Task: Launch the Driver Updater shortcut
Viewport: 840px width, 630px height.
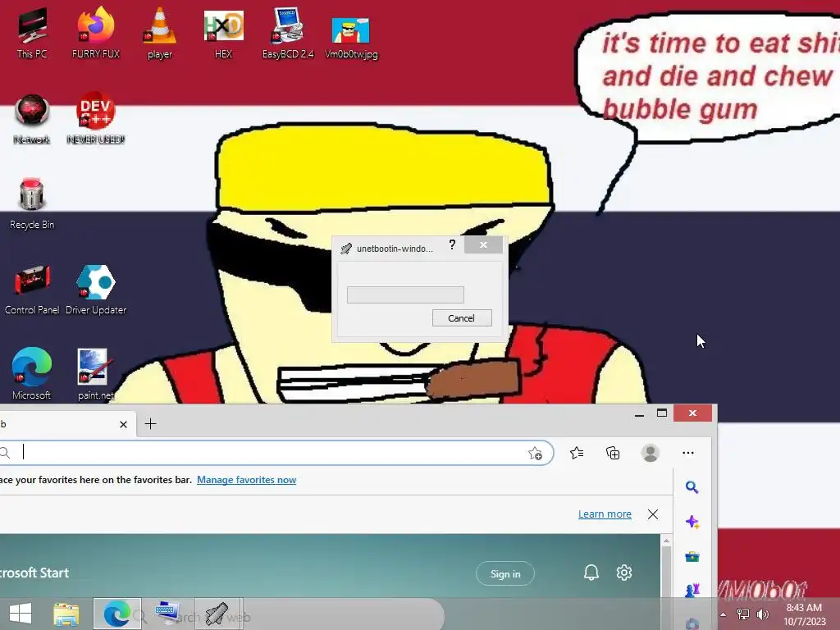Action: pyautogui.click(x=96, y=288)
